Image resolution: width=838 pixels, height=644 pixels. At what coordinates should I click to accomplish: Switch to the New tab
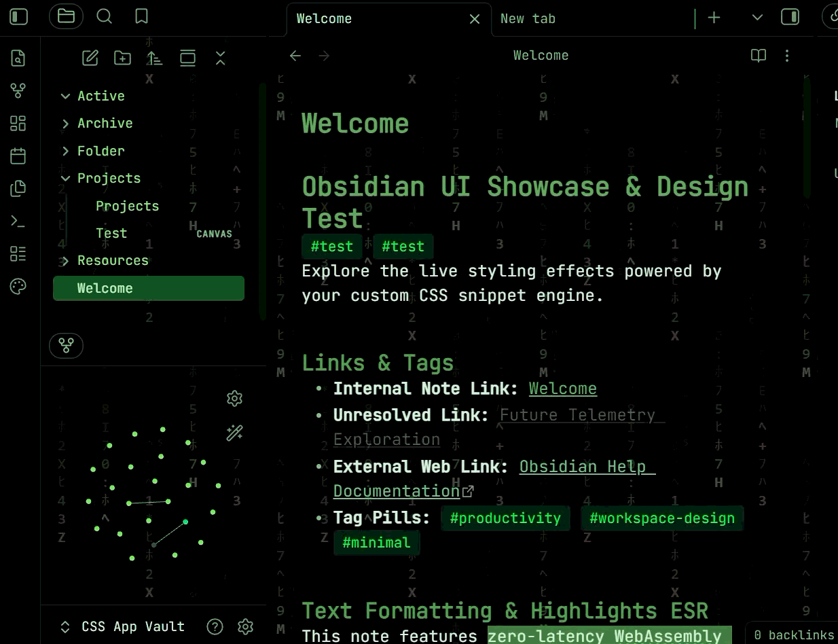click(x=528, y=19)
